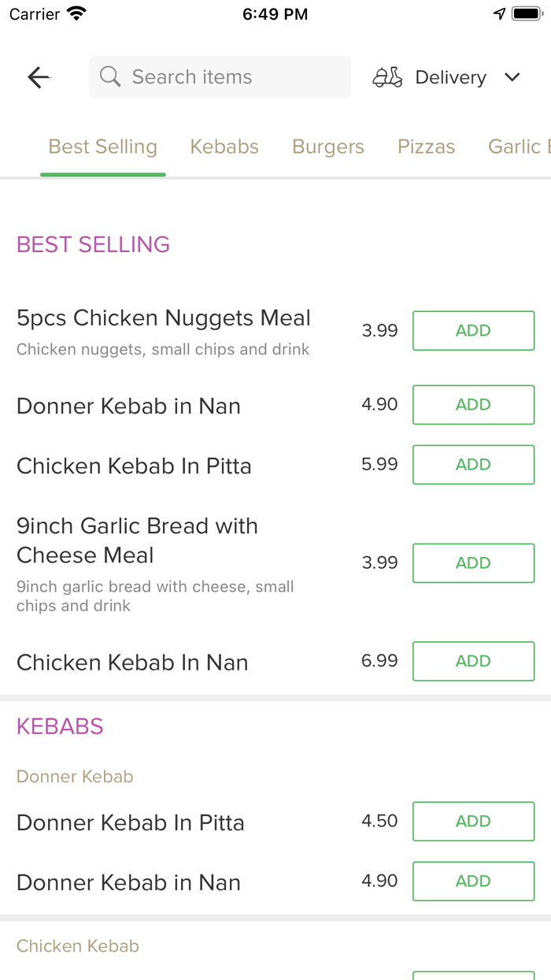Add 9inch Garlic Bread with Cheese Meal
This screenshot has height=980, width=551.
click(x=473, y=563)
